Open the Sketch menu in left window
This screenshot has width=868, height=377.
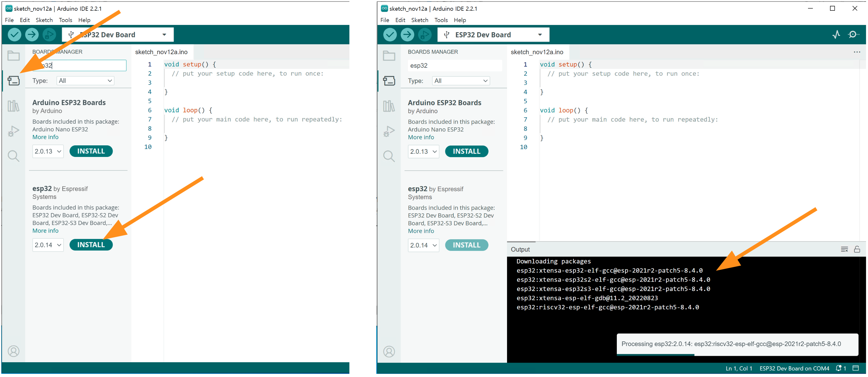point(44,20)
